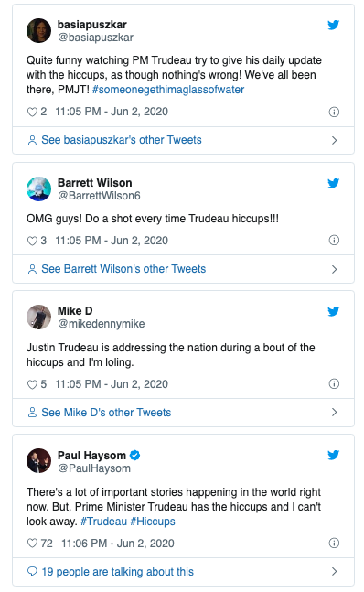This screenshot has height=592, width=364.
Task: Like basiapuszkar's tweet with heart icon
Action: click(x=32, y=112)
